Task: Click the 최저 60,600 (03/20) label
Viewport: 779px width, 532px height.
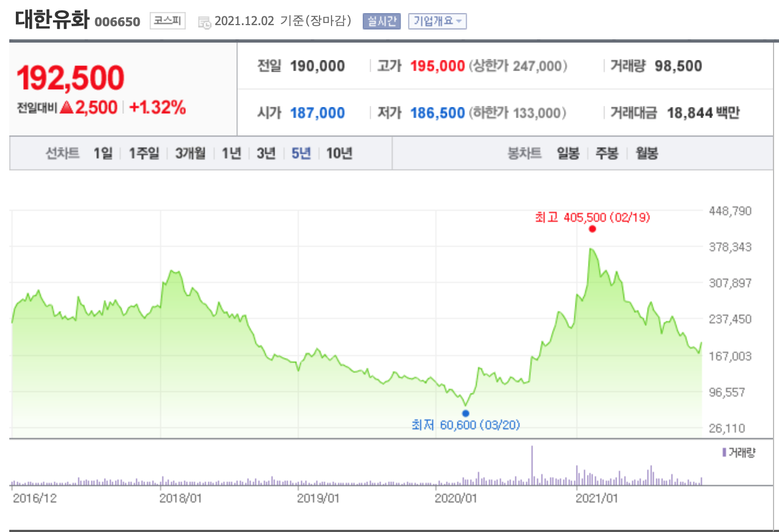Action: (466, 425)
